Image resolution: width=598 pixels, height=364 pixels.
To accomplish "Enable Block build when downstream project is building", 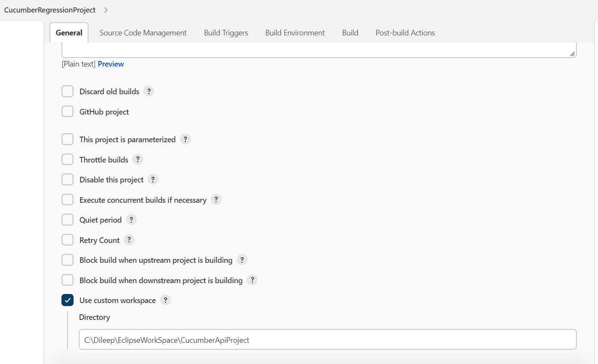I will (68, 280).
